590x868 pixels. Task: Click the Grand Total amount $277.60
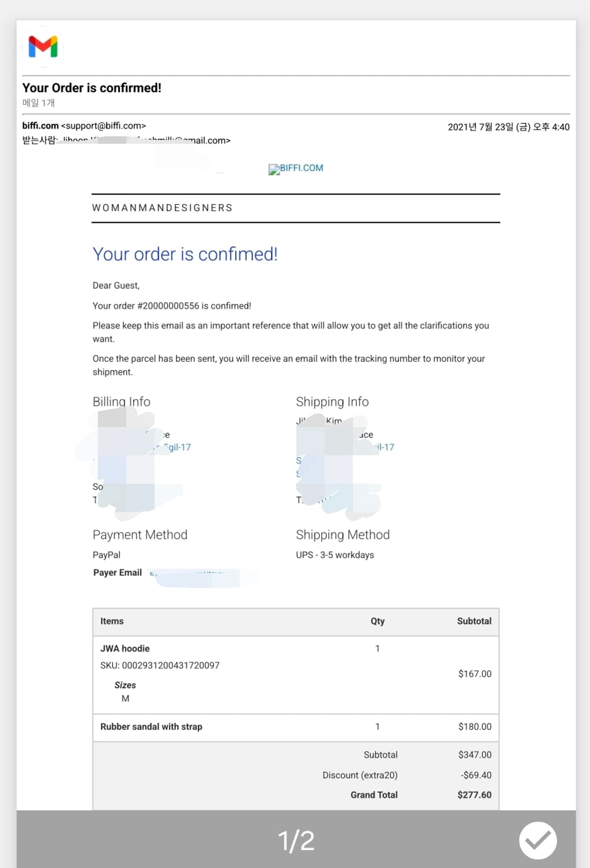474,795
